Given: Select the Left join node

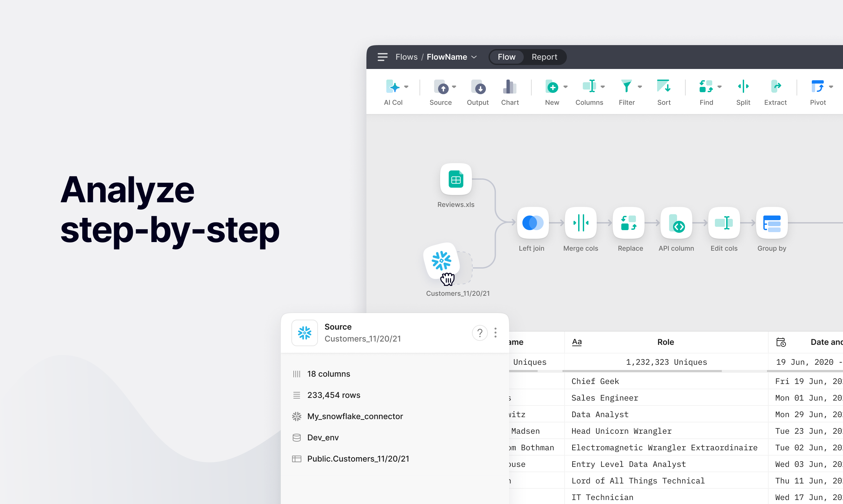Looking at the screenshot, I should (x=532, y=223).
